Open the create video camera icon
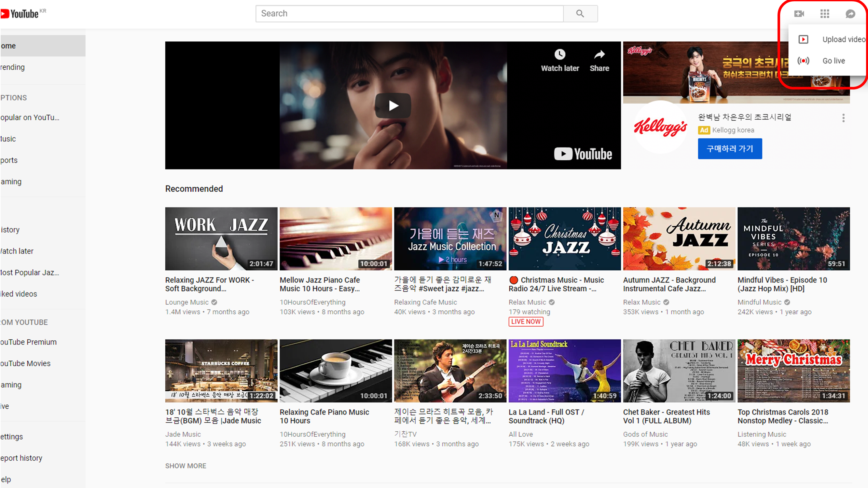Screen dimensions: 868x488 (x=799, y=13)
